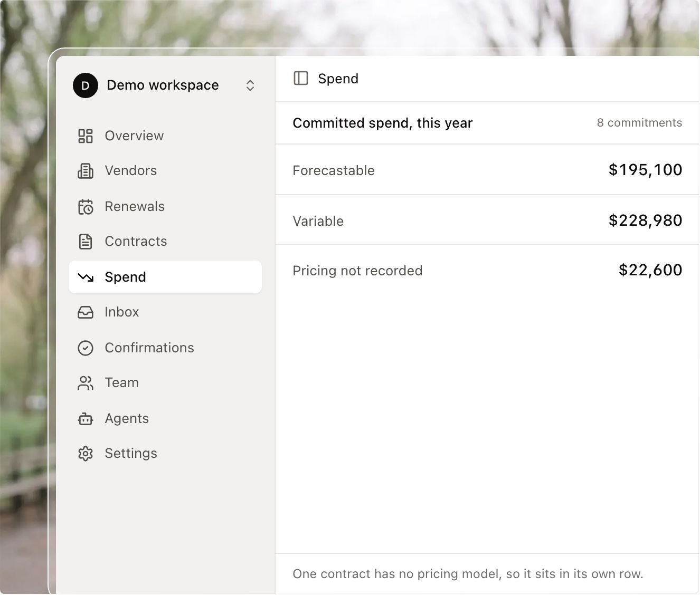Click the $195,100 amount
This screenshot has width=700, height=595.
click(x=645, y=170)
